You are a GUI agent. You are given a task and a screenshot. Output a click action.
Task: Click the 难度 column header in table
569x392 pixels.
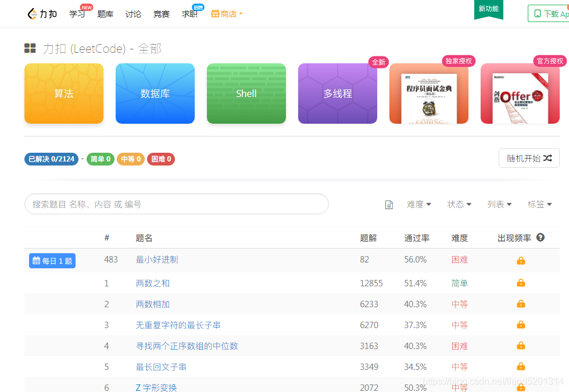point(459,238)
